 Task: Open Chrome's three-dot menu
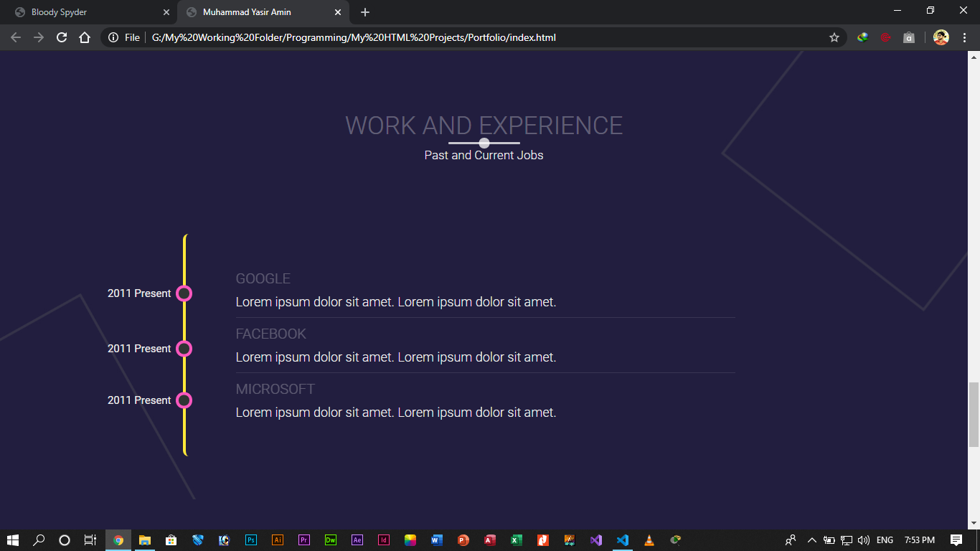964,37
